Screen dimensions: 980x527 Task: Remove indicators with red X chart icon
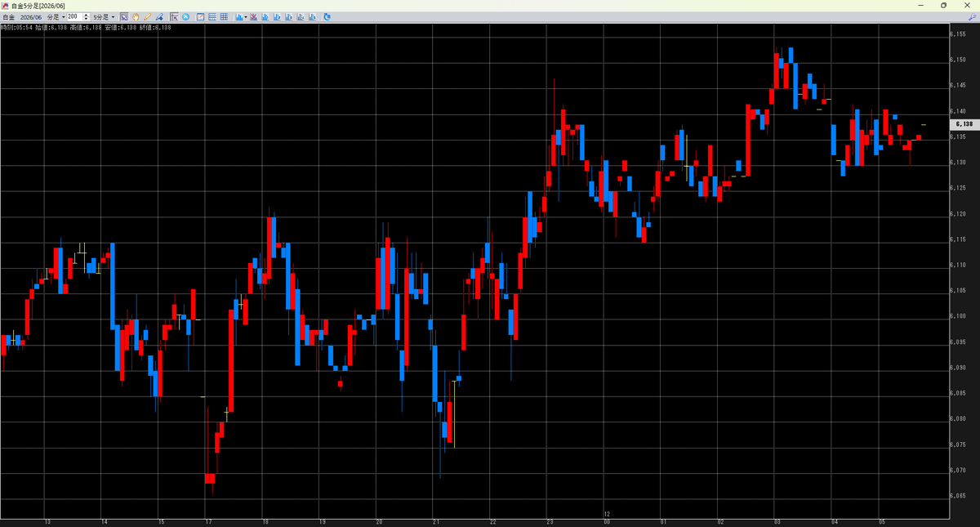[x=253, y=16]
